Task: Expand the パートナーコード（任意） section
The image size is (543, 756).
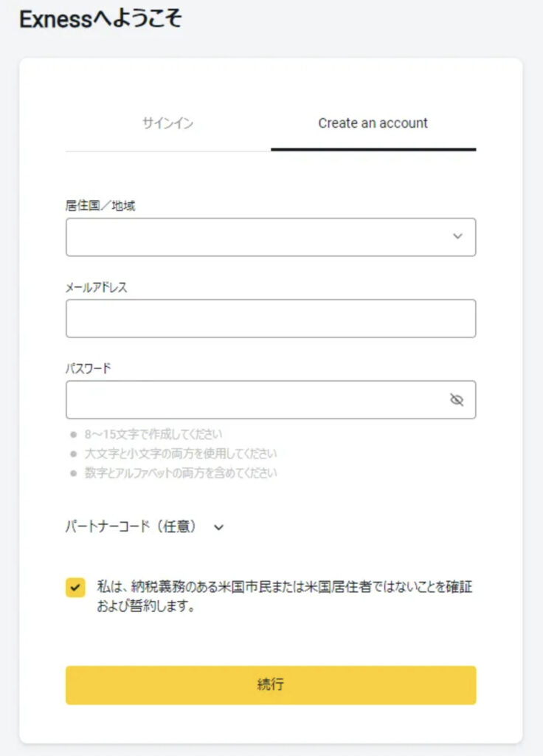Action: point(131,527)
